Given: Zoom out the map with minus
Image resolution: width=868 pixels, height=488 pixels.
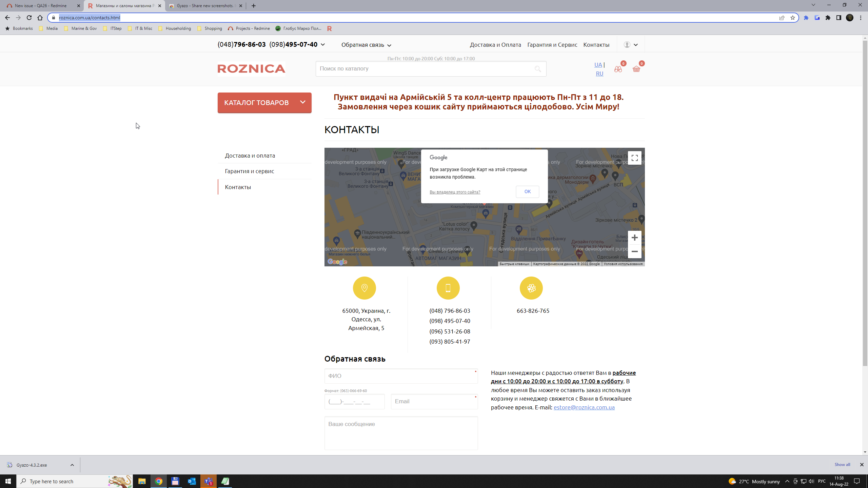Looking at the screenshot, I should 634,251.
